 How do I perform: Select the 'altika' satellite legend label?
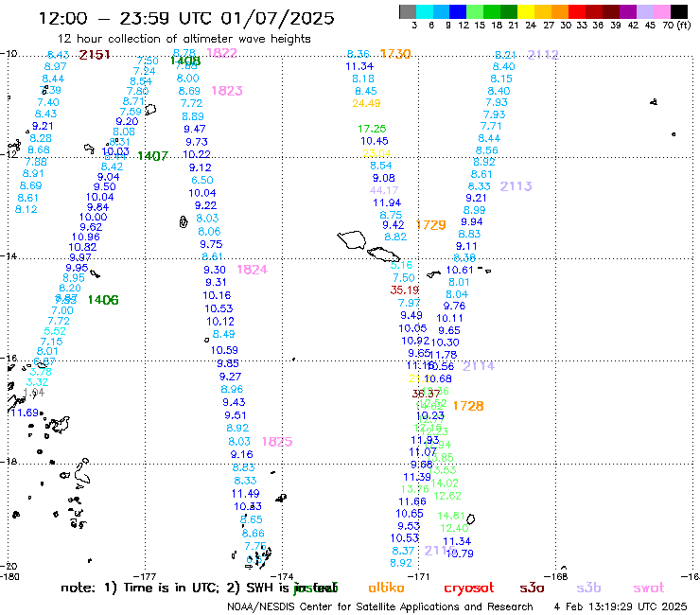pyautogui.click(x=386, y=588)
